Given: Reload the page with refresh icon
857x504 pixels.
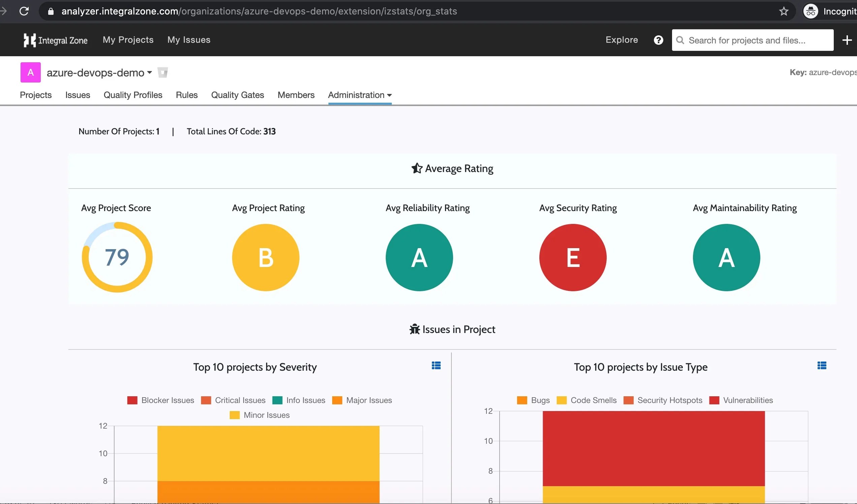Looking at the screenshot, I should 24,11.
